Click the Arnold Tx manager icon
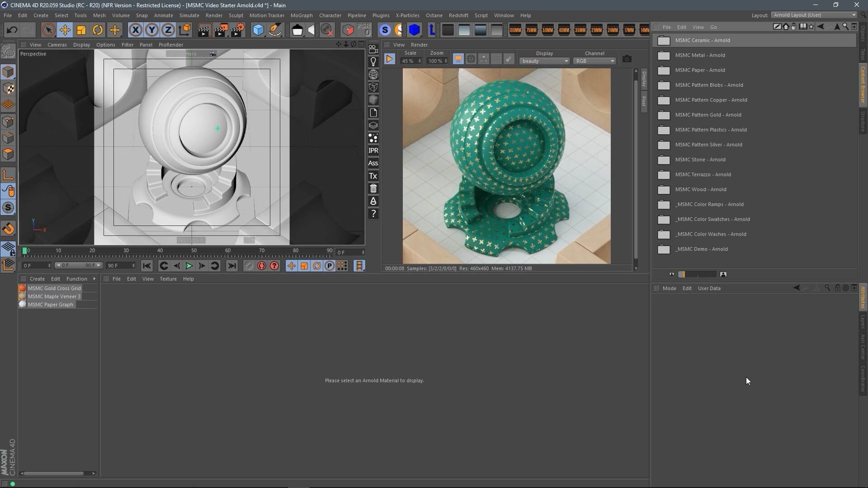Image resolution: width=868 pixels, height=488 pixels. click(x=373, y=176)
